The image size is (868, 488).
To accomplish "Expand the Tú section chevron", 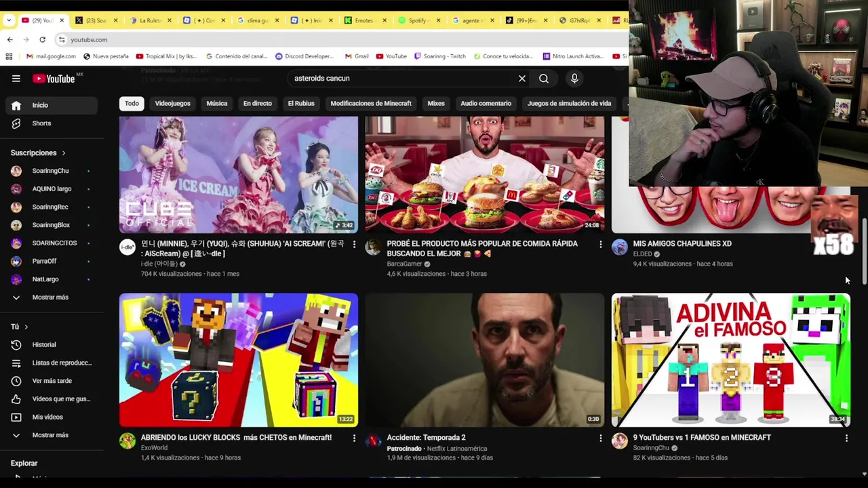I will (26, 327).
